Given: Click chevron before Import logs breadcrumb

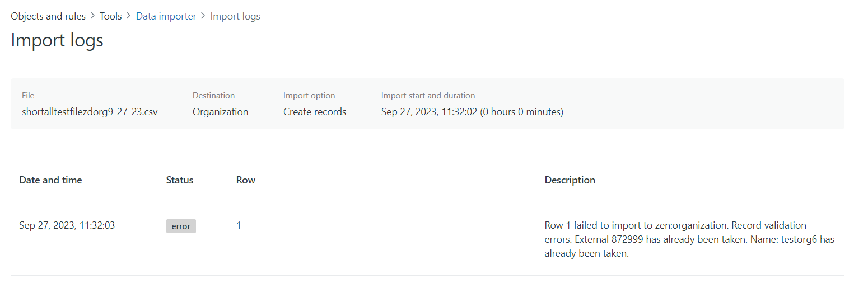Looking at the screenshot, I should coord(203,16).
